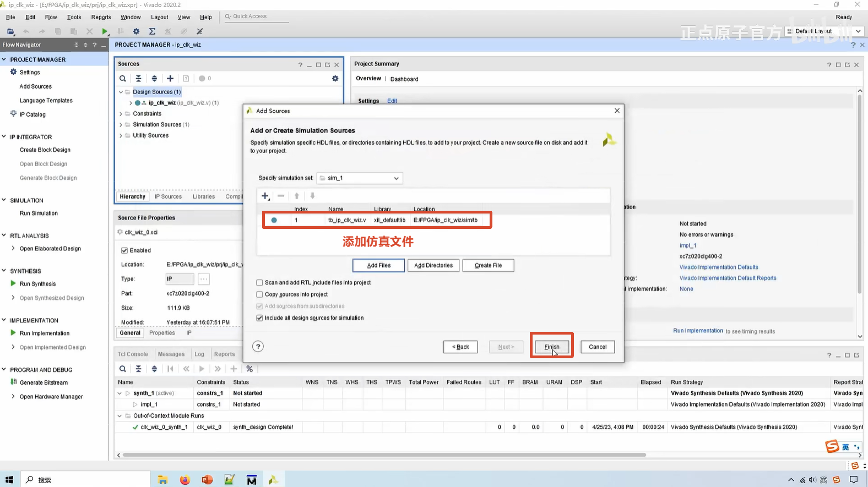868x487 pixels.
Task: Open the File menu
Action: [10, 17]
